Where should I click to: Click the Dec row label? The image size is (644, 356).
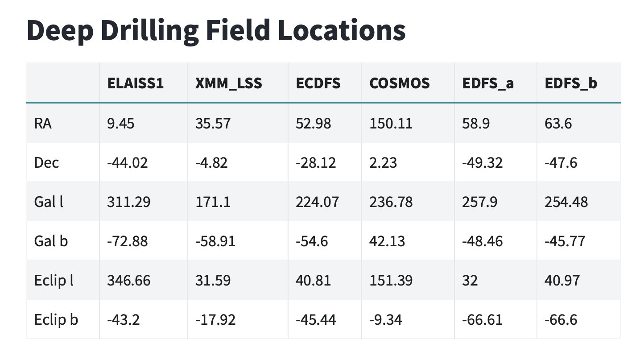tap(46, 162)
